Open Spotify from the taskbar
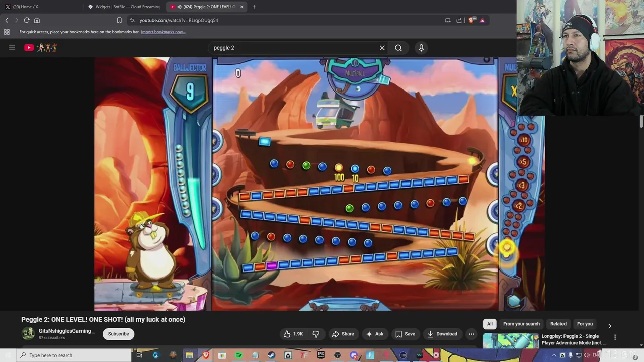644x362 pixels. pyautogui.click(x=238, y=355)
